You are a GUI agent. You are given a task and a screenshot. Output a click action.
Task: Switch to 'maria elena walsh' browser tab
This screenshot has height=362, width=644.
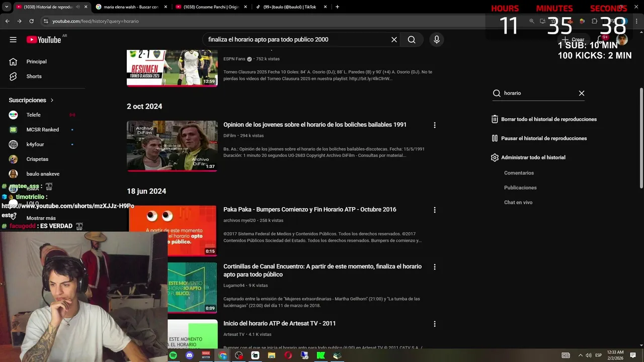coord(131,7)
